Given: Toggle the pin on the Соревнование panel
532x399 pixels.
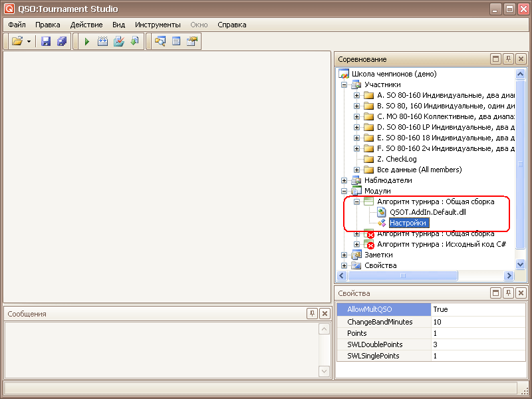Looking at the screenshot, I should (x=508, y=59).
